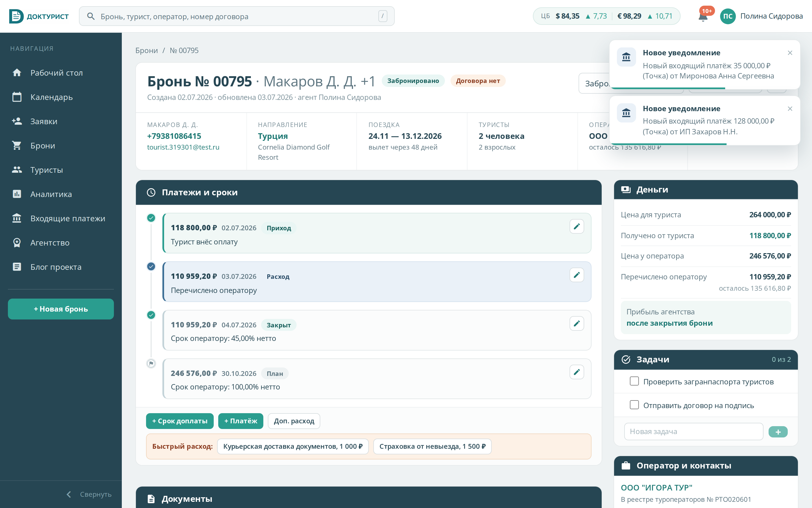812x508 pixels.
Task: Click the Документы section file icon
Action: (151, 499)
